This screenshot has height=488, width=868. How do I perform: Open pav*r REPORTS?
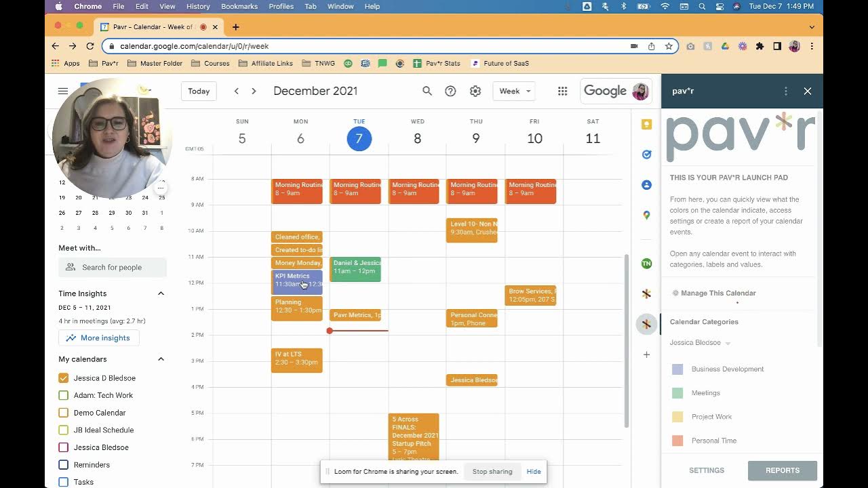point(783,470)
